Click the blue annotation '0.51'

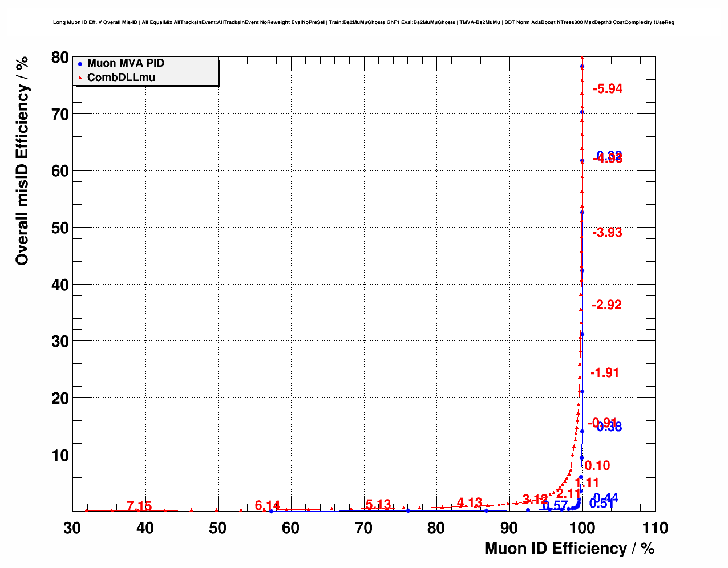tap(602, 503)
